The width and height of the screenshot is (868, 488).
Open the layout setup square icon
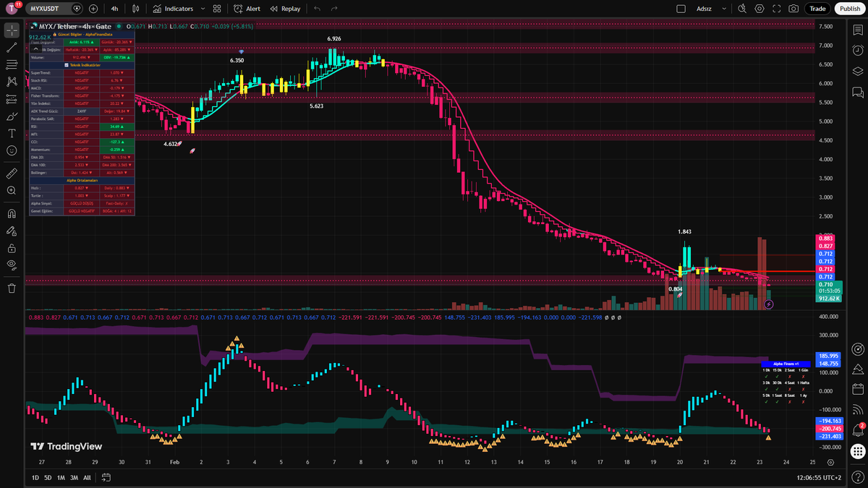[x=680, y=9]
